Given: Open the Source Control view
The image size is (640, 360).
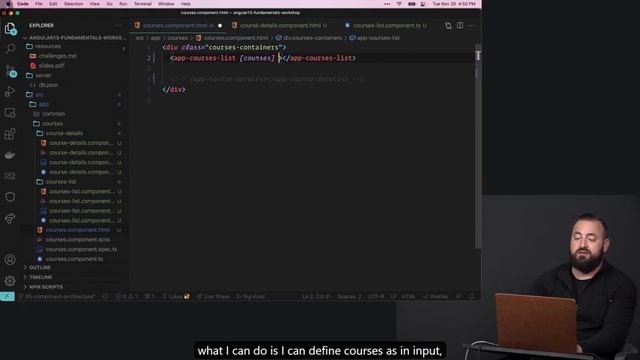Looking at the screenshot, I should (x=10, y=71).
